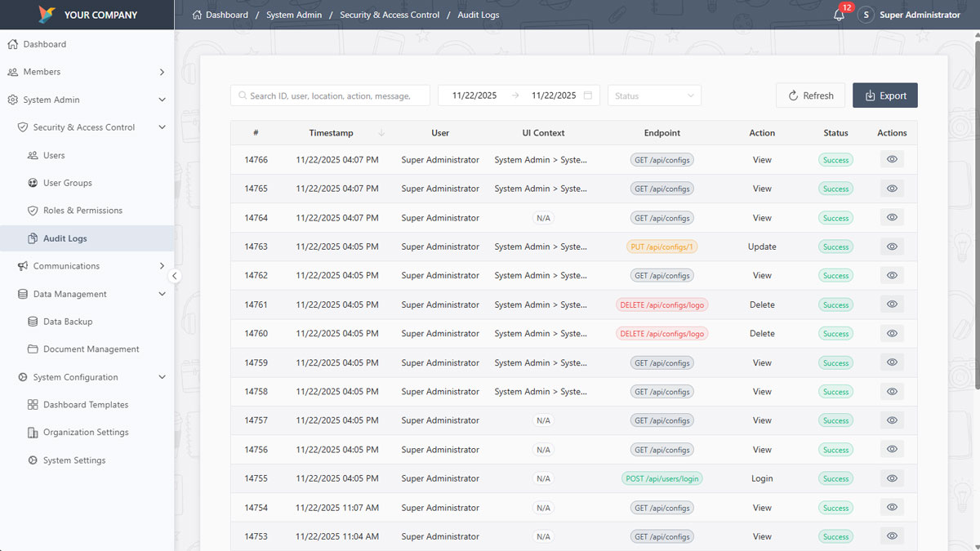Sort by Timestamp arrow icon
This screenshot has width=980, height=551.
[381, 133]
